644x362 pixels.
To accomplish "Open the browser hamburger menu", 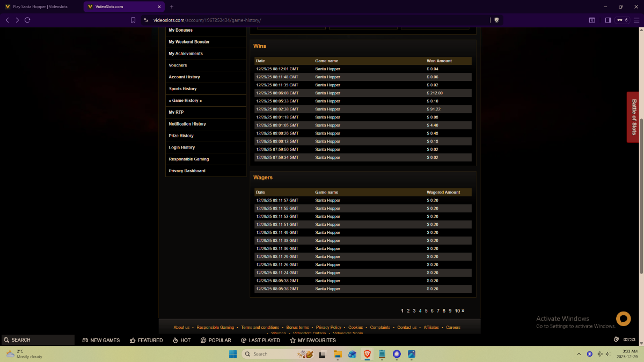I will (x=636, y=20).
